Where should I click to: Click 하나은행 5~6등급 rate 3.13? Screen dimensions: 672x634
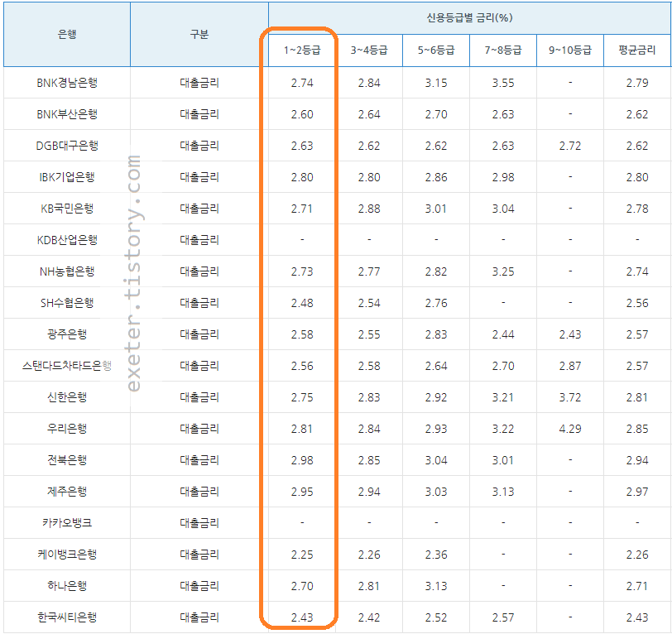click(x=436, y=586)
